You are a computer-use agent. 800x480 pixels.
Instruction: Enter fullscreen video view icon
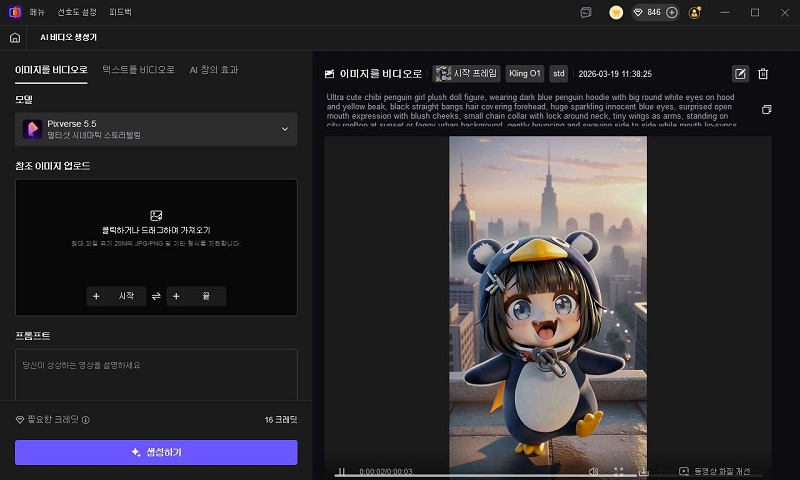[618, 471]
